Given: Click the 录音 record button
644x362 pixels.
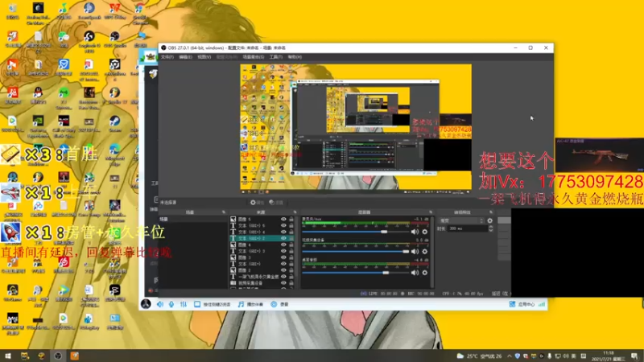Looking at the screenshot, I should click(279, 304).
